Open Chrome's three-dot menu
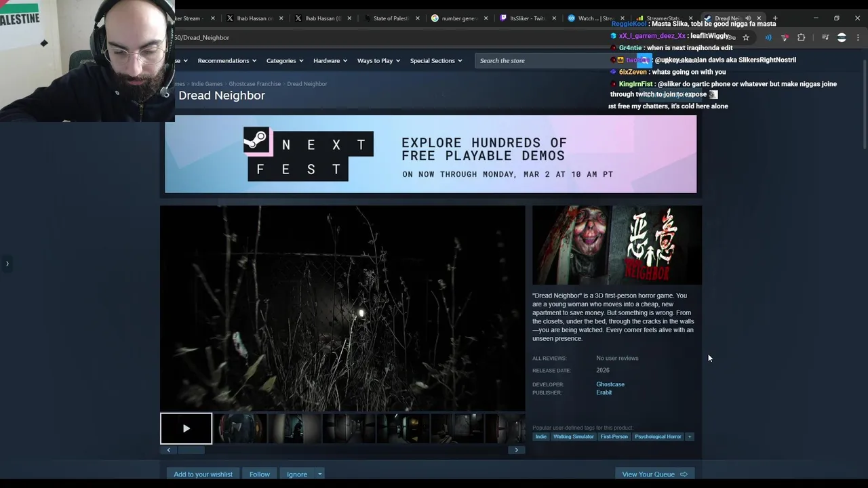868x488 pixels. [x=858, y=37]
